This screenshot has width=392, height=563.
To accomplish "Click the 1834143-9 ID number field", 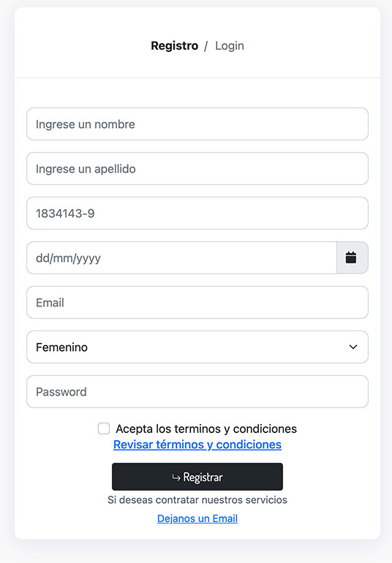I will (x=197, y=213).
